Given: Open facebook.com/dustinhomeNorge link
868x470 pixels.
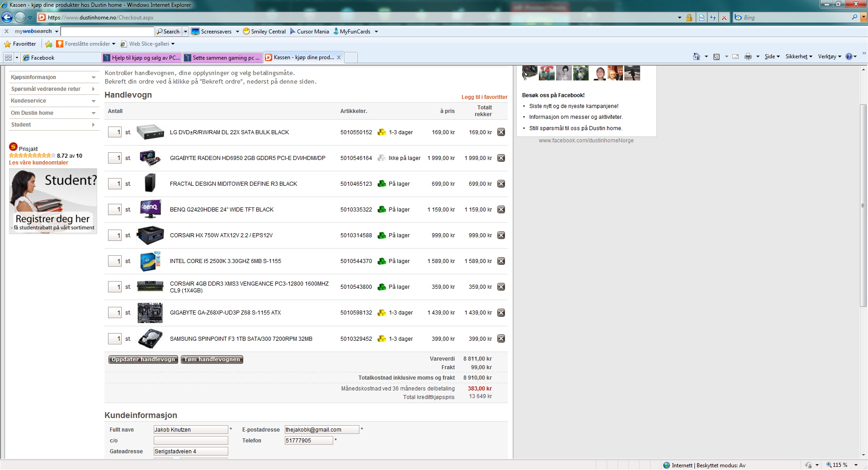Looking at the screenshot, I should (586, 141).
